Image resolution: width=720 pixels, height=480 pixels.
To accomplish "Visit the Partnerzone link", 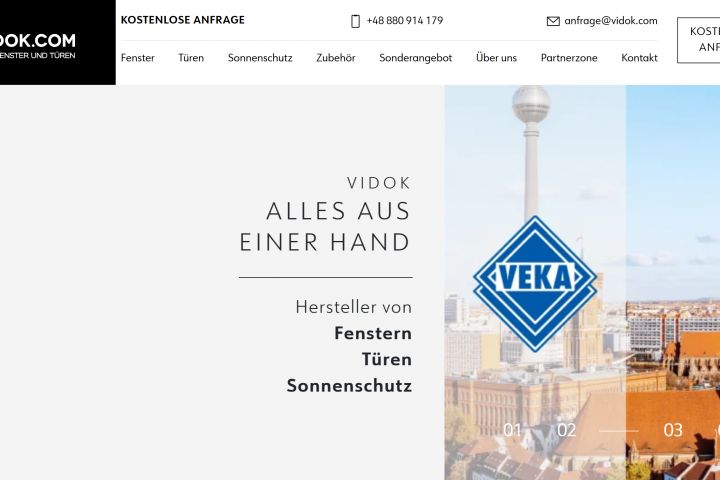I will click(569, 58).
